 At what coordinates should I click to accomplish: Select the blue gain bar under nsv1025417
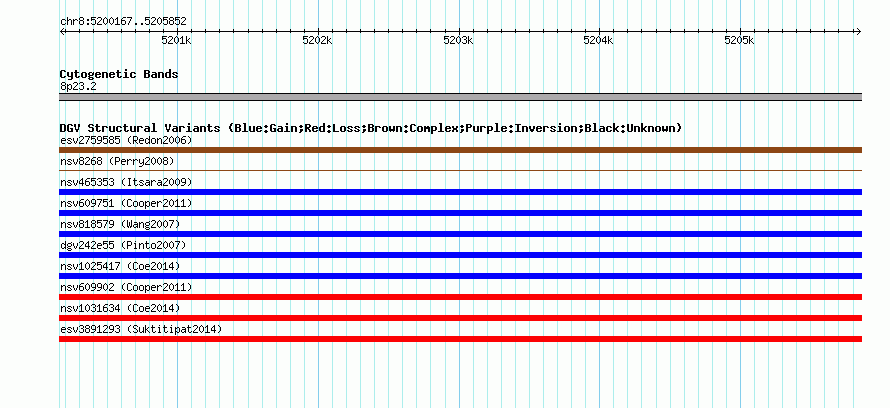460,276
